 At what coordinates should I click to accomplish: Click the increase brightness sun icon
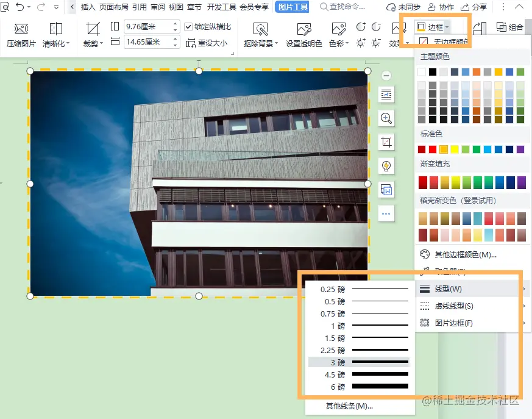pyautogui.click(x=360, y=43)
